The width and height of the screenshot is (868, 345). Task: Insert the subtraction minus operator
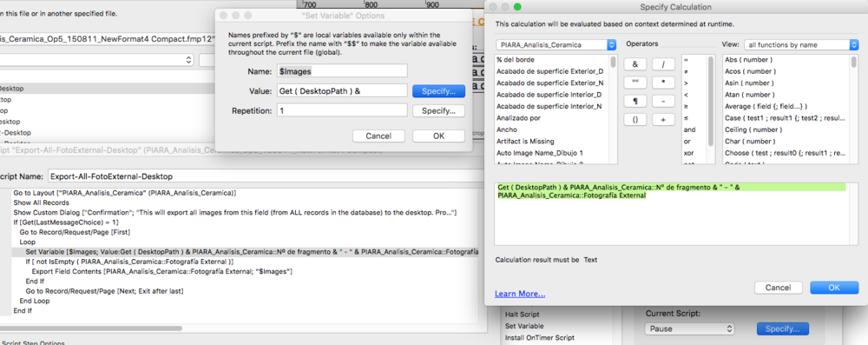tap(663, 101)
